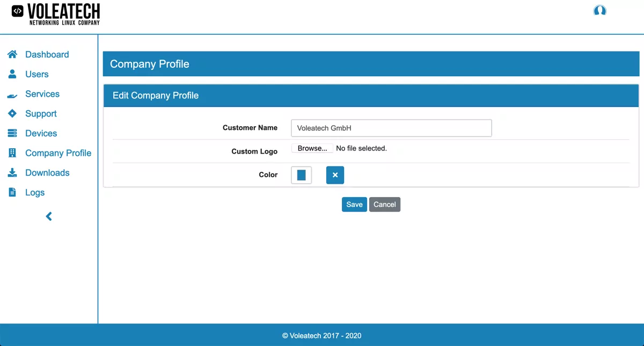Click the Downloads arrow icon
This screenshot has height=346, width=644.
pyautogui.click(x=12, y=172)
